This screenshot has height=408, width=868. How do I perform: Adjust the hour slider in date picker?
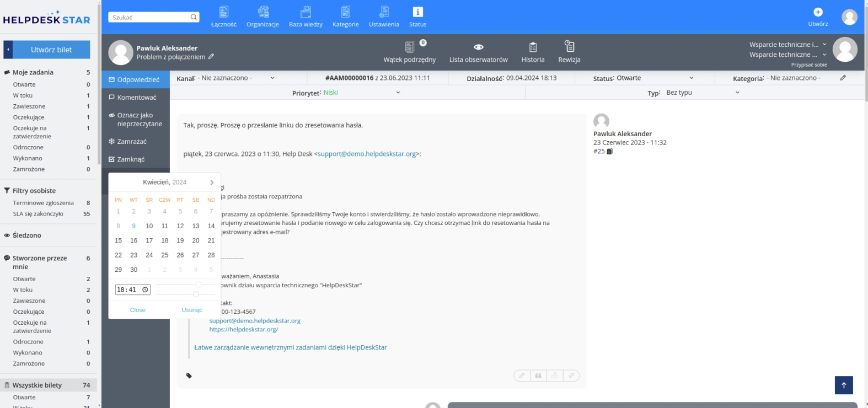[199, 284]
